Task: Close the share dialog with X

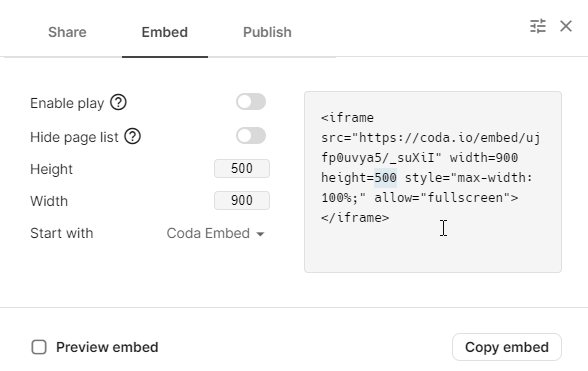Action: [x=566, y=26]
